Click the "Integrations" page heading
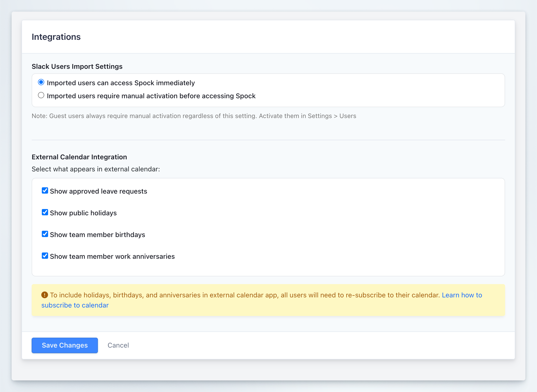The width and height of the screenshot is (537, 392). [56, 37]
